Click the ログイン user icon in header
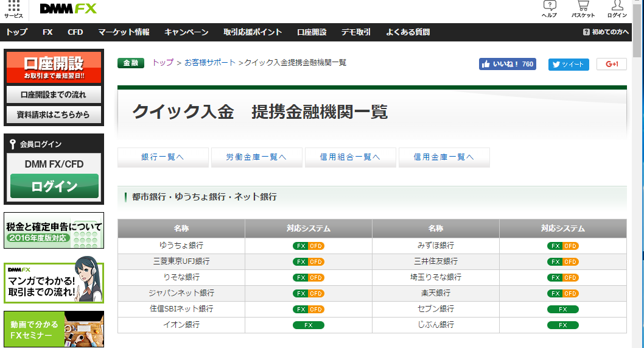Screen dimensions: 644x348 coord(617,9)
